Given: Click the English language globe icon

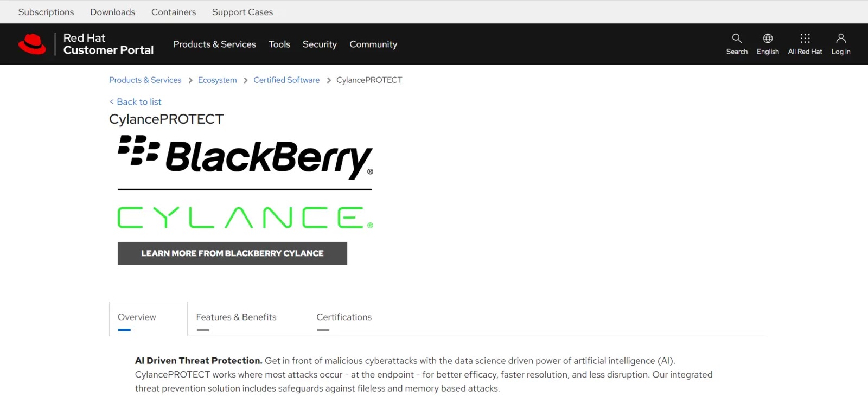Looking at the screenshot, I should (767, 39).
